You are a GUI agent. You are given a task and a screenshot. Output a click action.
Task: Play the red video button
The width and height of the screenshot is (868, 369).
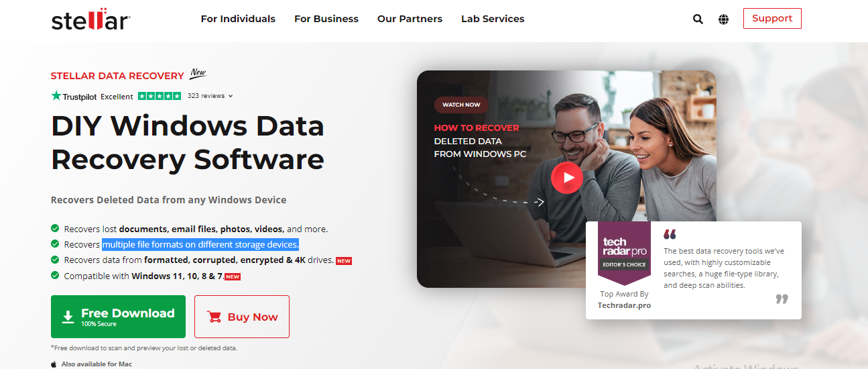point(567,178)
